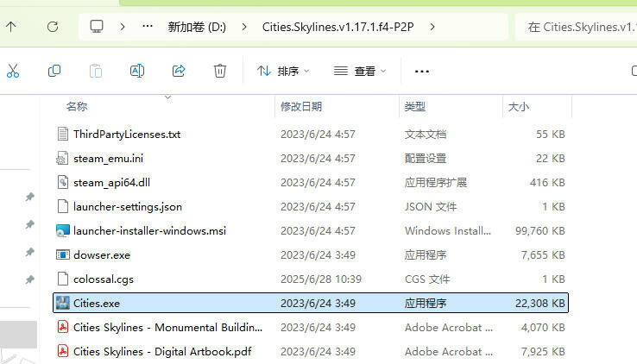
Task: Sort by 名称 column header
Action: 77,107
